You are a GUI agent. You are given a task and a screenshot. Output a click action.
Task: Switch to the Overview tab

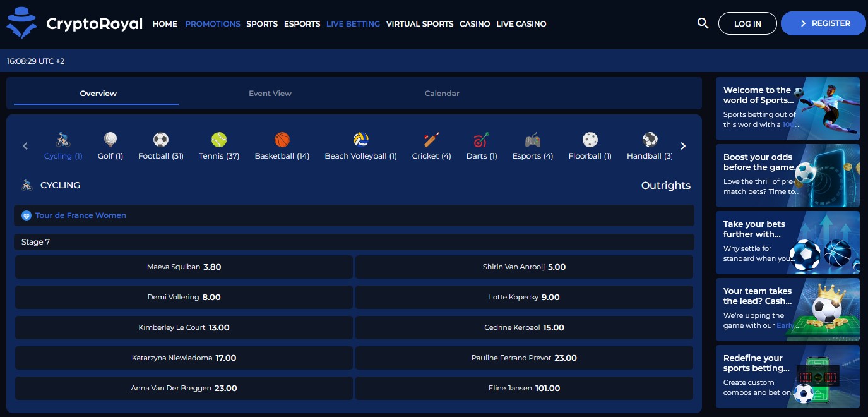[x=98, y=94]
